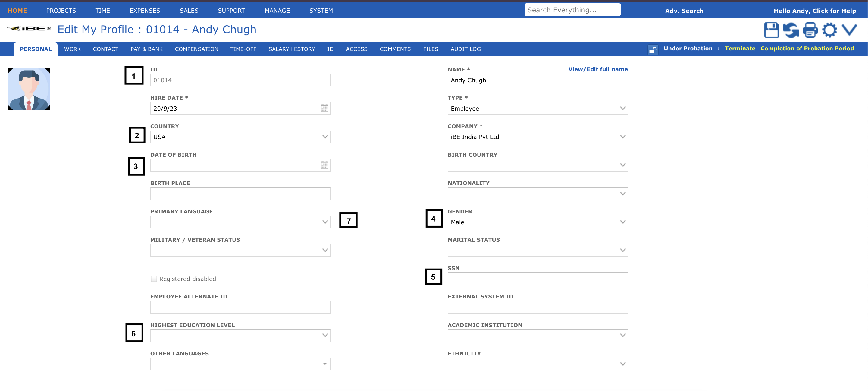Open the Company dropdown
Screen dimensions: 868x391
coord(537,137)
